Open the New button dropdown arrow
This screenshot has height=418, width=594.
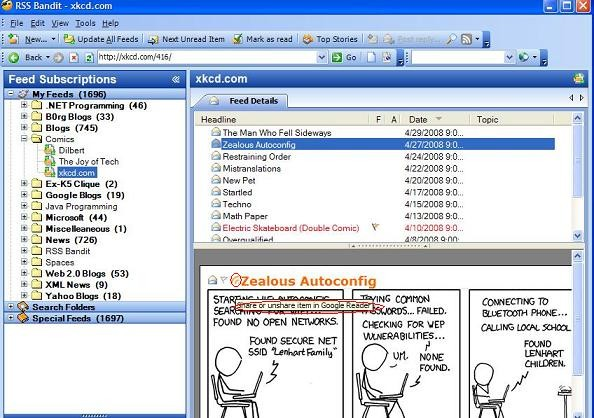(53, 39)
